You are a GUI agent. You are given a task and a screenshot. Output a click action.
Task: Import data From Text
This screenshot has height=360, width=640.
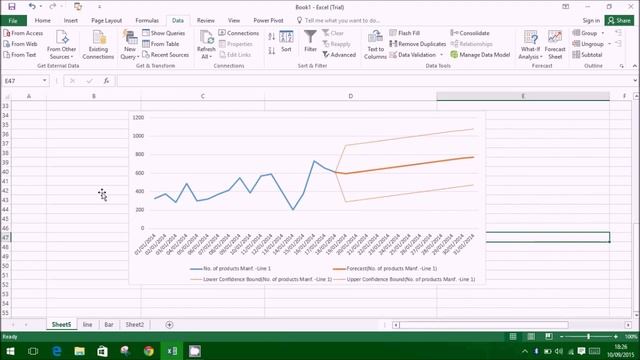tap(20, 54)
